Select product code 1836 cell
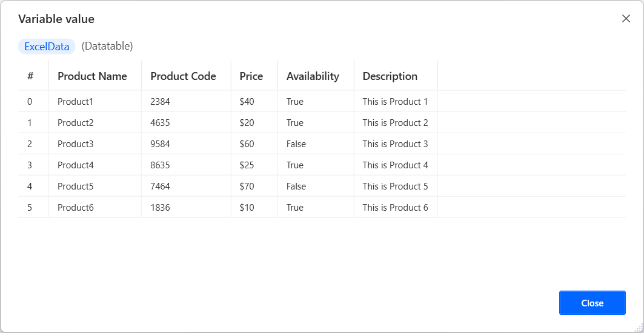This screenshot has height=333, width=644. (160, 208)
